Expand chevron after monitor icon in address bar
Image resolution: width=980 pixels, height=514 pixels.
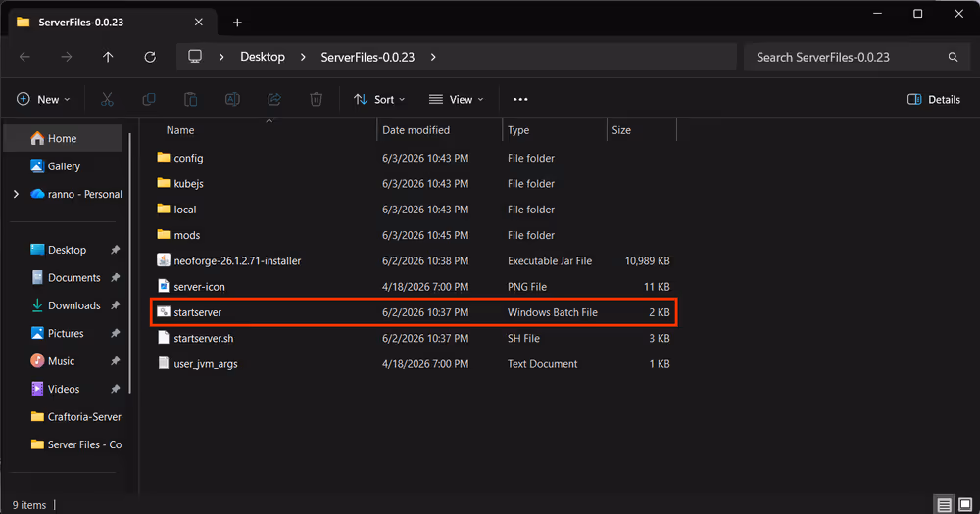(221, 57)
